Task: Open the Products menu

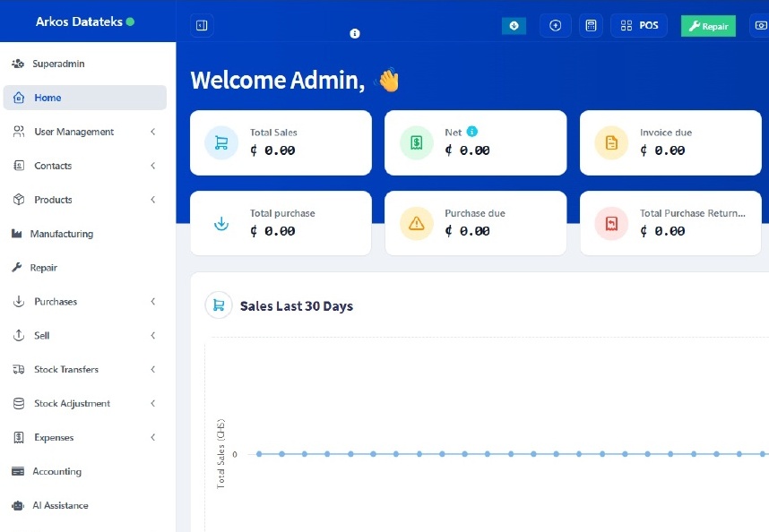Action: click(x=85, y=200)
